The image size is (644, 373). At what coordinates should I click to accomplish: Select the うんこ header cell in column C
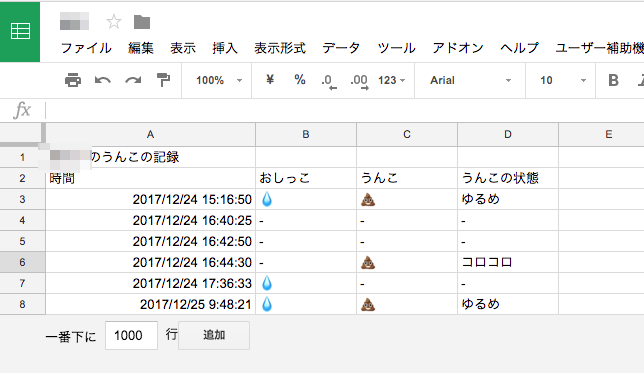coord(407,178)
